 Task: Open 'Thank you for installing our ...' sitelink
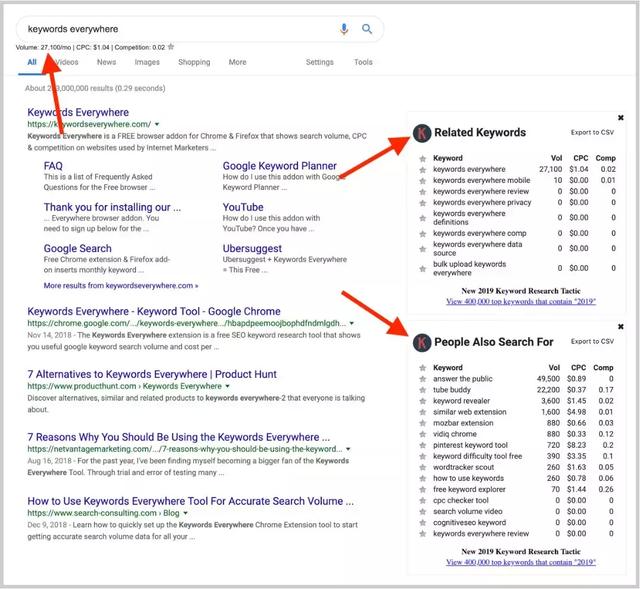[x=112, y=207]
